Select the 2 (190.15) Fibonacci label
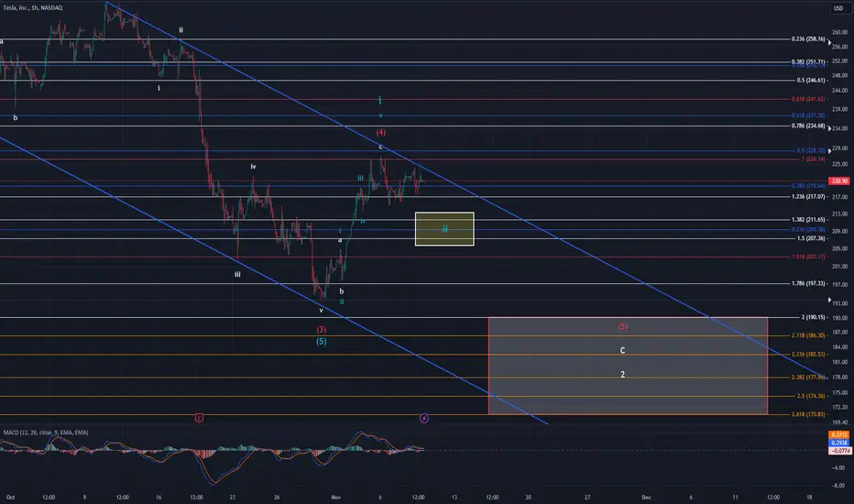This screenshot has height=504, width=854. coord(813,317)
